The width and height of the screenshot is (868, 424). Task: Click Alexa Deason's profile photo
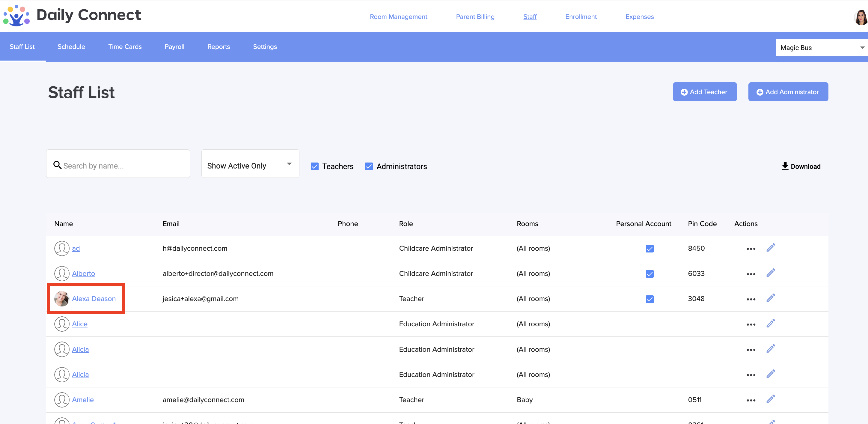click(62, 299)
